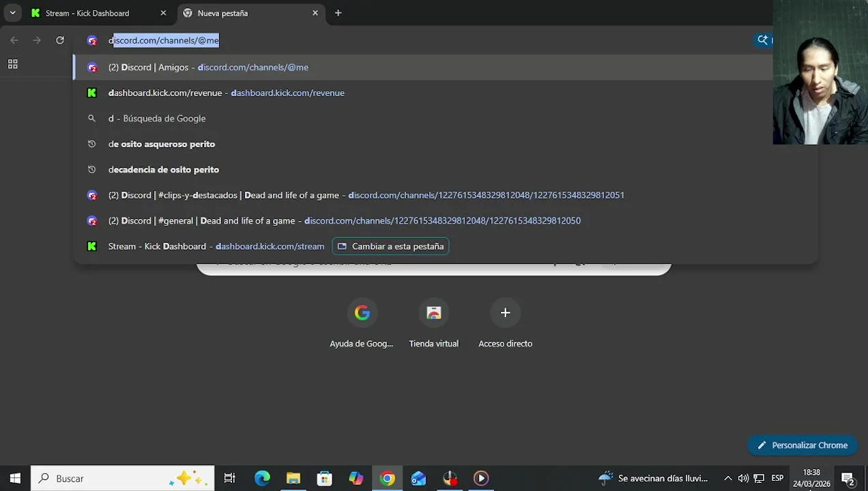Open Discord #clips-y-destacados suggestion
Screen dimensions: 868x491
(445, 195)
